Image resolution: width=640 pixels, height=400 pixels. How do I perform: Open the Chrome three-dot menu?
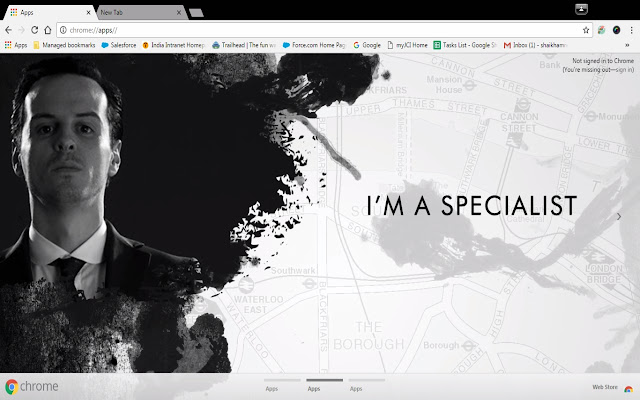coord(631,30)
